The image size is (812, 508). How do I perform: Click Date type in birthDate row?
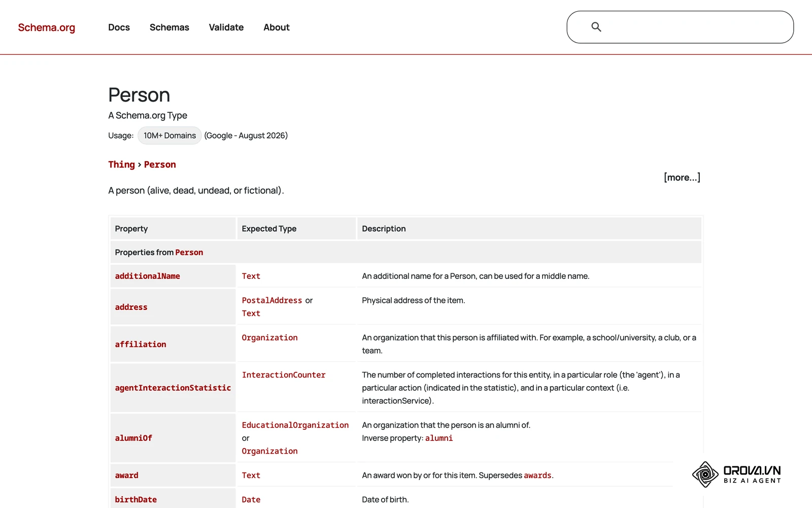251,500
